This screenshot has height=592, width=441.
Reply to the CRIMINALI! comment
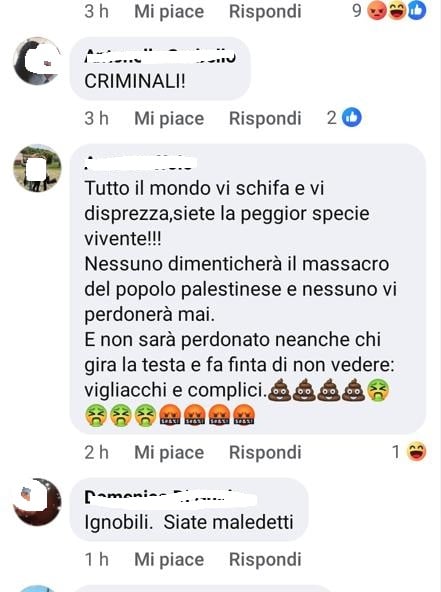tap(265, 119)
